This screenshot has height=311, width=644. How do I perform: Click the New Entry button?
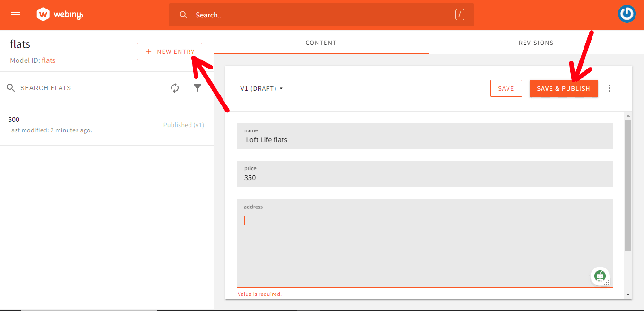pos(170,52)
